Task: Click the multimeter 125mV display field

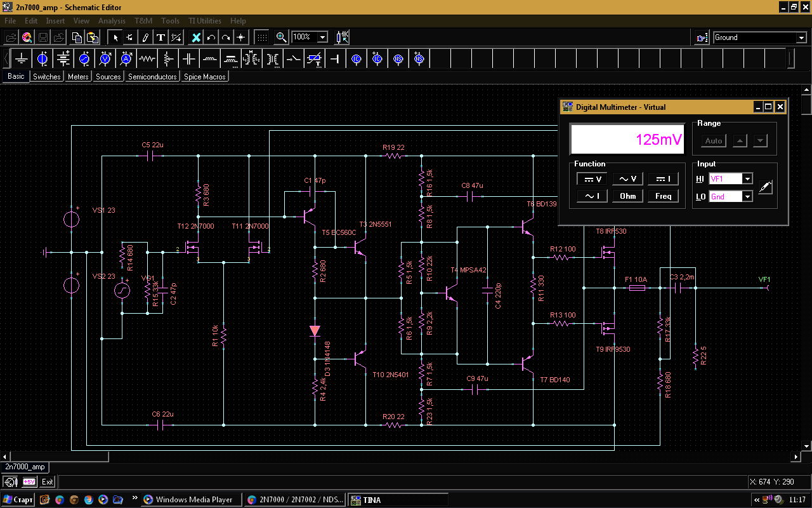Action: (x=627, y=139)
